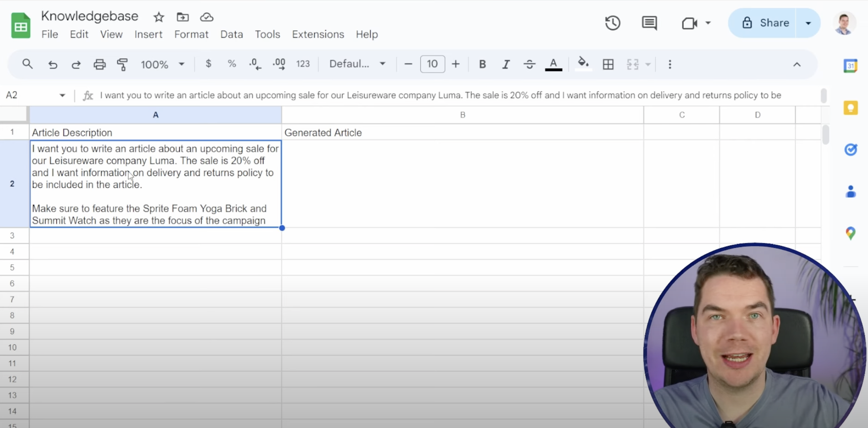Click the undo arrow icon

pyautogui.click(x=53, y=64)
